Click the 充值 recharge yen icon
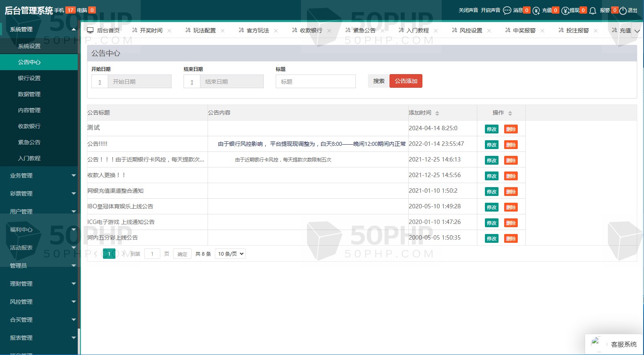644x355 pixels. 536,11
